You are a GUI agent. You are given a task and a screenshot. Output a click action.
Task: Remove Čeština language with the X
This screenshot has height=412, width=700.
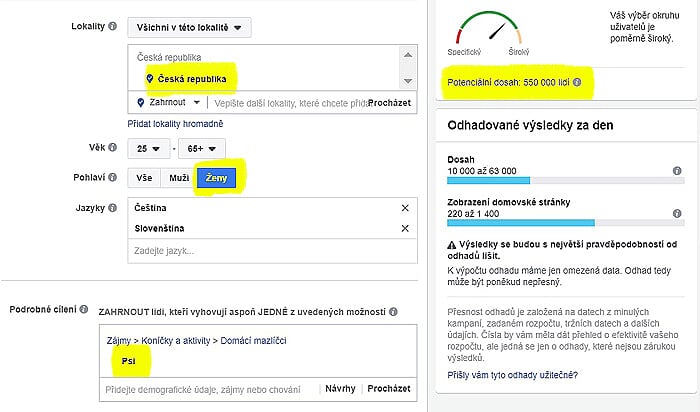(405, 208)
